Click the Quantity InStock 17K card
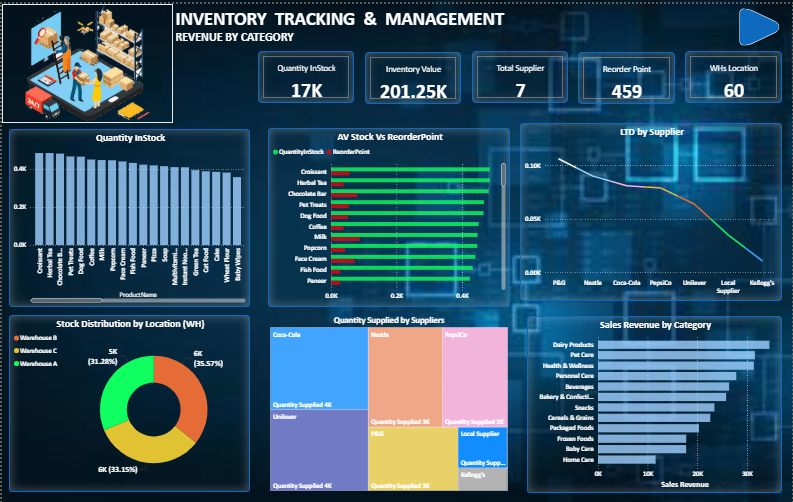793x502 pixels. coord(305,79)
